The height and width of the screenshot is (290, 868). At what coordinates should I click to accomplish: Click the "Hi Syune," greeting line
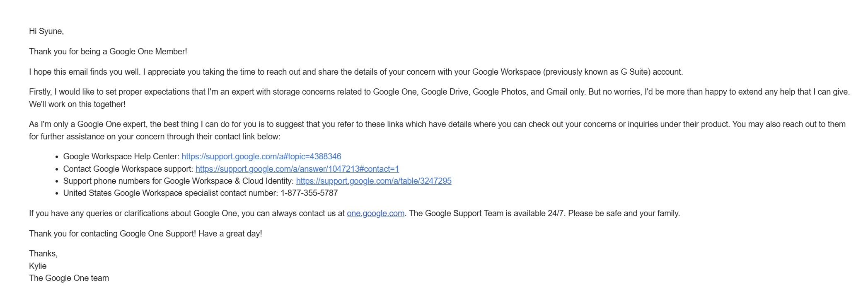click(46, 31)
